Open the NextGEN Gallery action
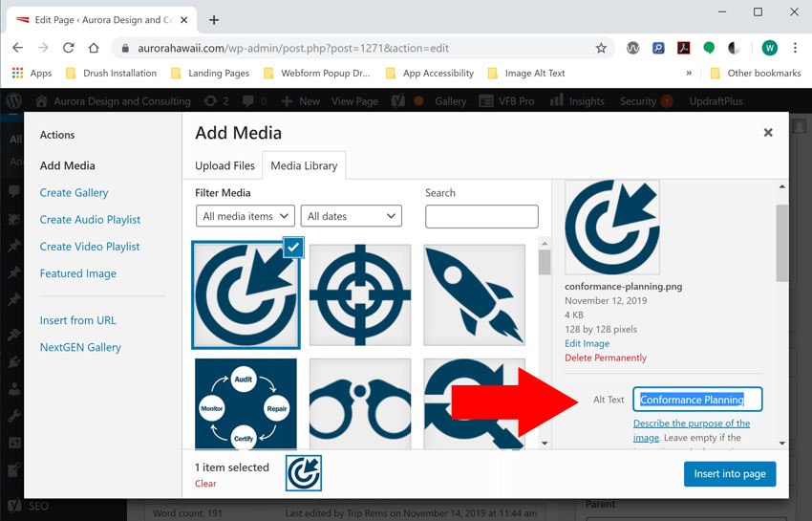The image size is (812, 521). coord(80,347)
